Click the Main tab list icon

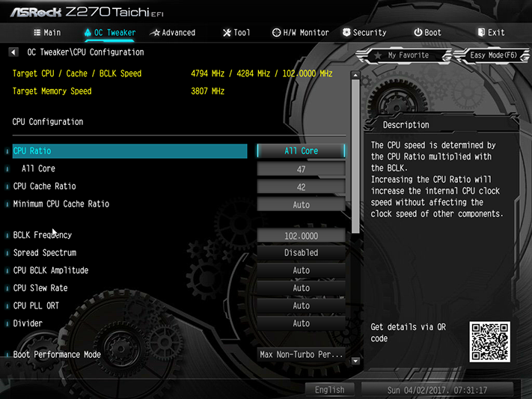[x=37, y=33]
